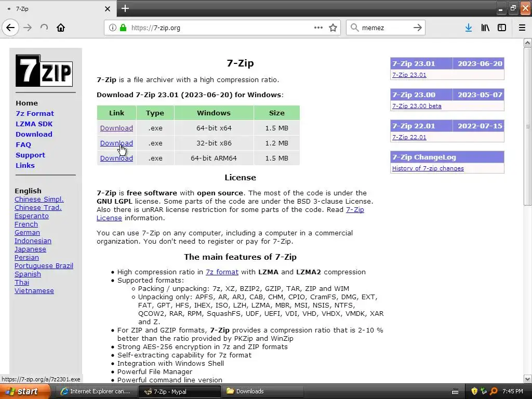The width and height of the screenshot is (532, 399).
Task: Click the 7-Zip logo image
Action: [44, 71]
